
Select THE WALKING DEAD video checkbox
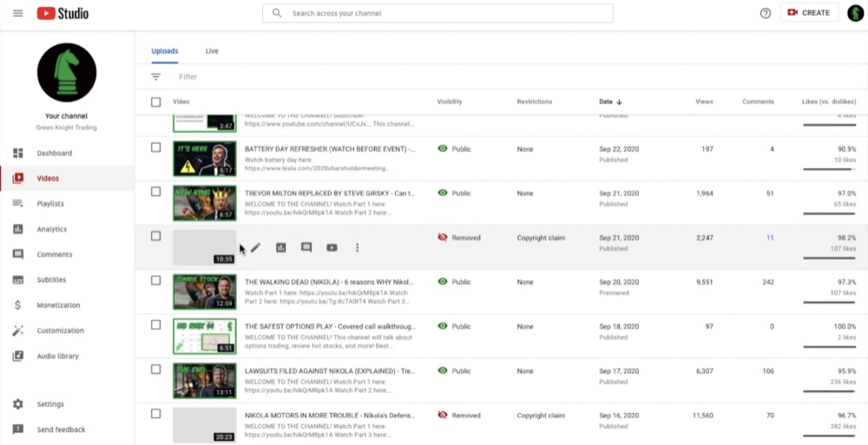click(x=156, y=280)
